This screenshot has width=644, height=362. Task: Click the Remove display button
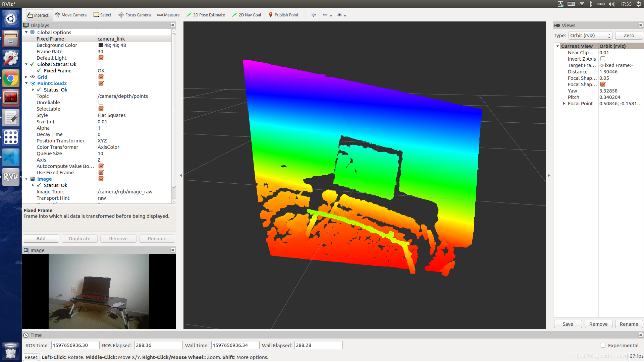pos(118,239)
